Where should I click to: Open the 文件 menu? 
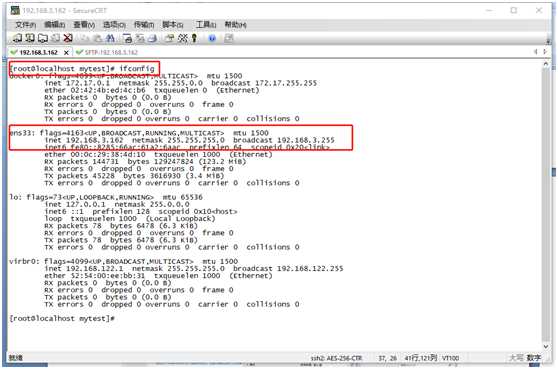pyautogui.click(x=25, y=25)
